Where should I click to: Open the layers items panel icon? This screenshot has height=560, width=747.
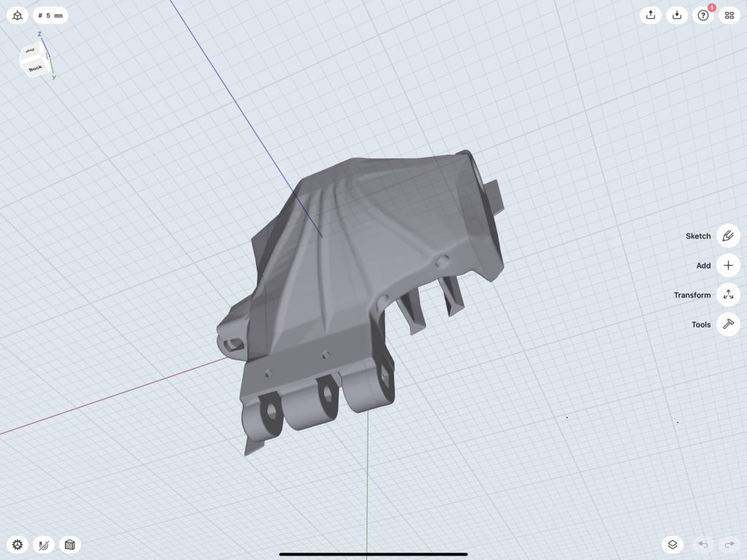[672, 544]
